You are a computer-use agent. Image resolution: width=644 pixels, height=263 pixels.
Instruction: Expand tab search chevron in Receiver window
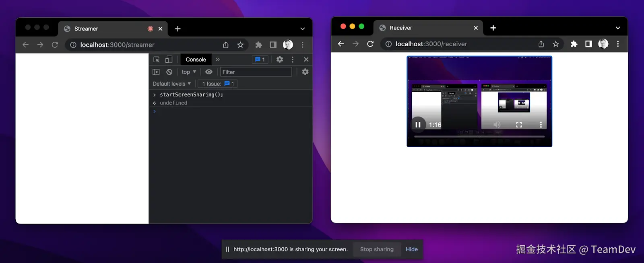click(618, 28)
